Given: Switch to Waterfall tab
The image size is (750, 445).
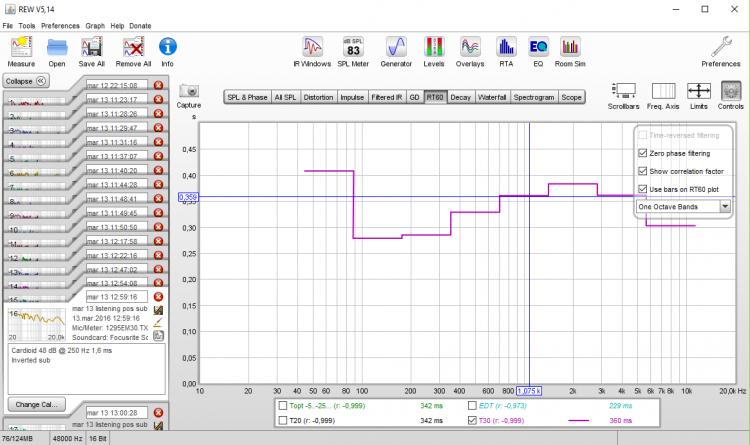Looking at the screenshot, I should (492, 97).
